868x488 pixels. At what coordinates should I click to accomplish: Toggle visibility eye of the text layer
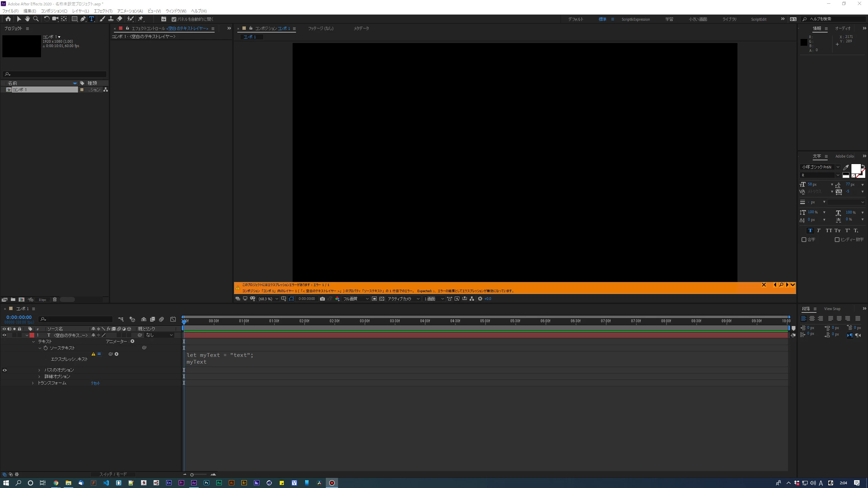click(x=4, y=335)
